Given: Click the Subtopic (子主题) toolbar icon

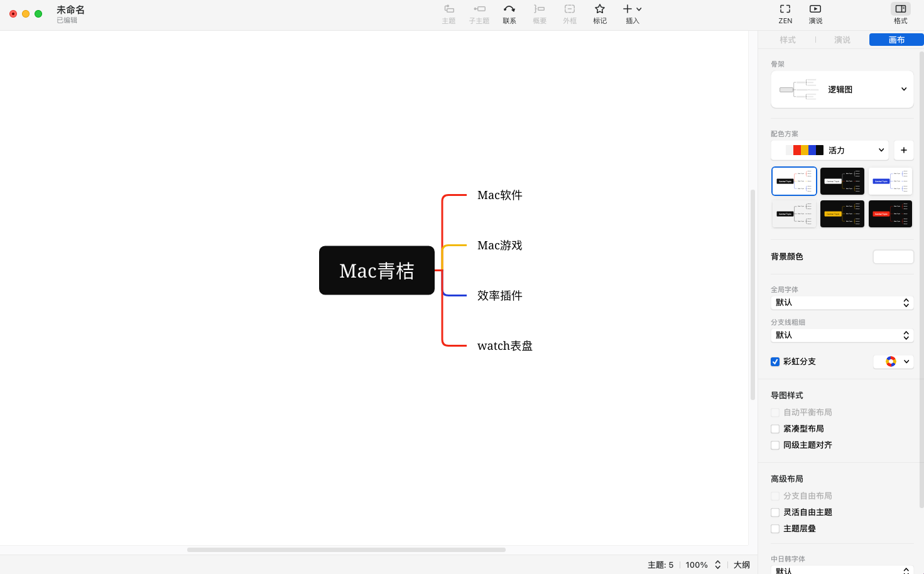Looking at the screenshot, I should (x=479, y=9).
